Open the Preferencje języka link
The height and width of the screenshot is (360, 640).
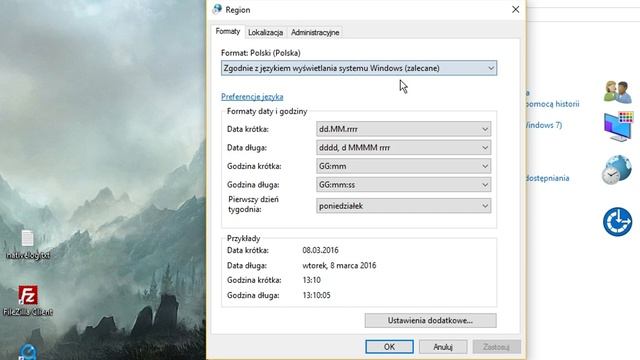point(252,97)
